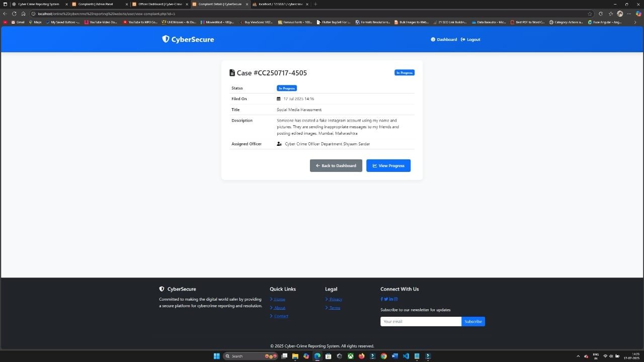Open the Chrome icon in taskbar
The image size is (644, 362).
[383, 356]
